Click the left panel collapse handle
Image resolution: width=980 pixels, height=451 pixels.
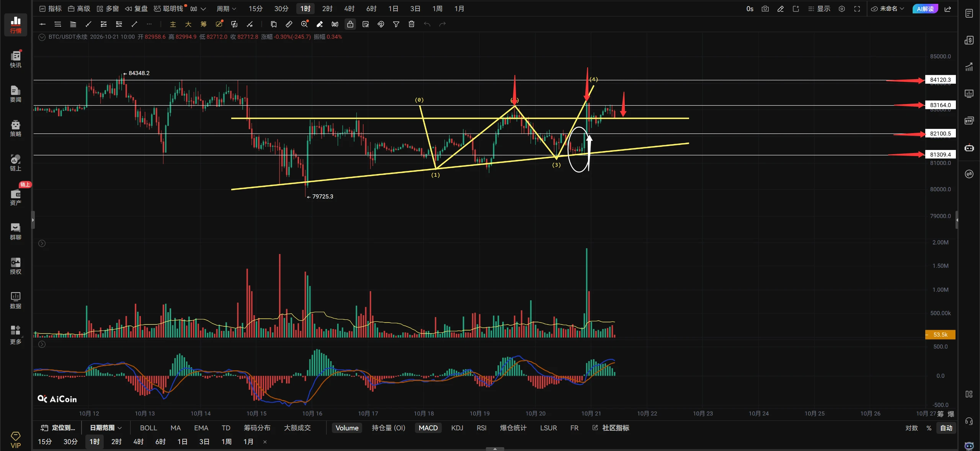(33, 220)
